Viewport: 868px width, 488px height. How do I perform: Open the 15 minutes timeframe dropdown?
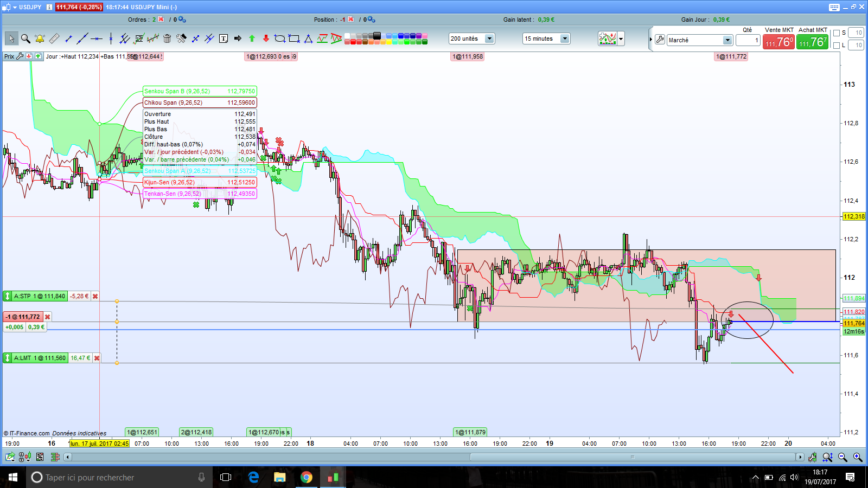pyautogui.click(x=565, y=38)
